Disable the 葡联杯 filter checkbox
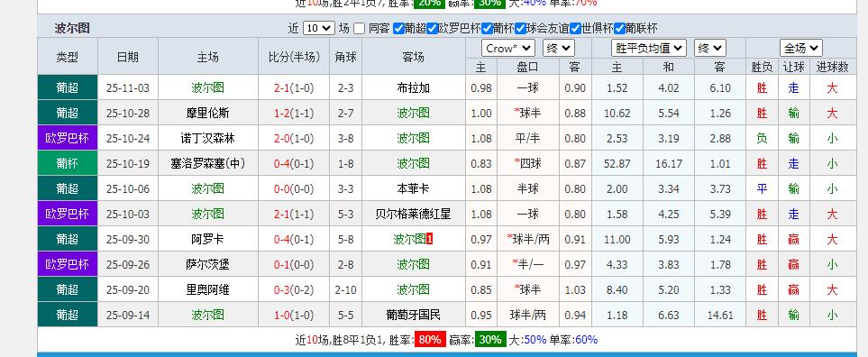Image resolution: width=868 pixels, height=357 pixels. (x=619, y=28)
